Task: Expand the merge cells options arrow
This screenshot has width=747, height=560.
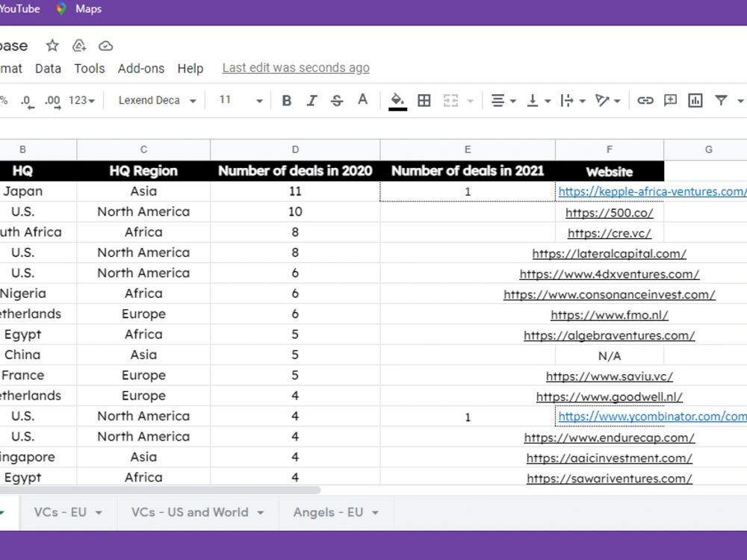Action: click(x=470, y=101)
